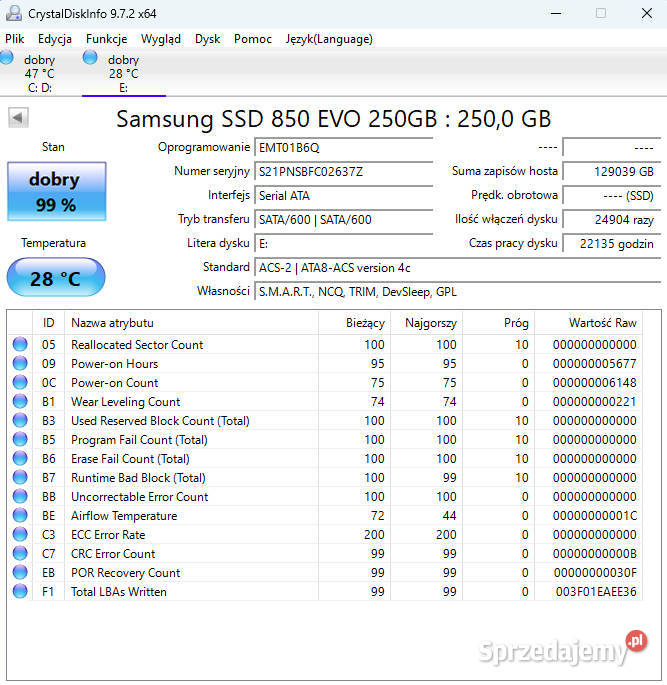The width and height of the screenshot is (667, 685).
Task: Click the previous disk arrow button
Action: [x=18, y=118]
